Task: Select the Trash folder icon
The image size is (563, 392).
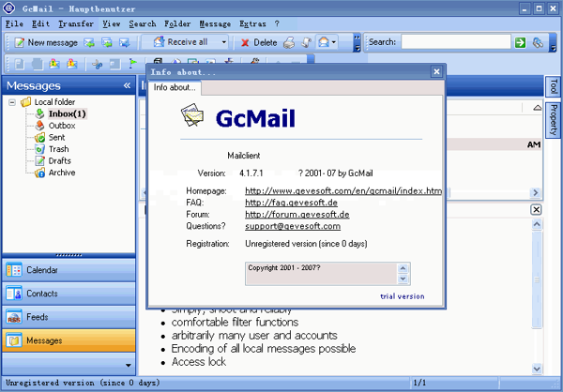Action: tap(39, 149)
